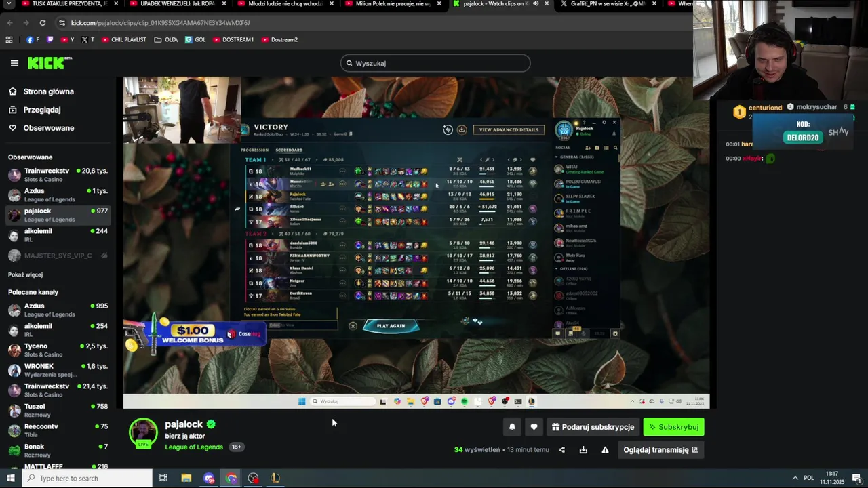Click the Chrome address bar URL

coord(160,22)
